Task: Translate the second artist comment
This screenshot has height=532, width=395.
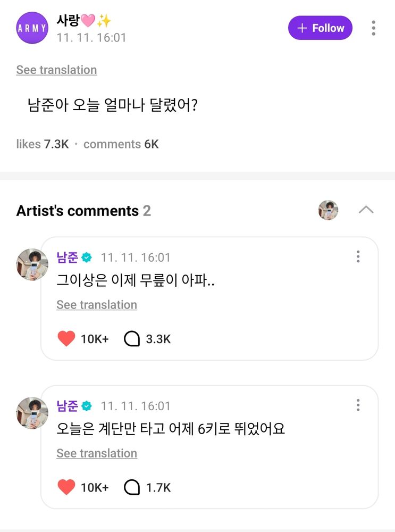Action: (x=97, y=453)
